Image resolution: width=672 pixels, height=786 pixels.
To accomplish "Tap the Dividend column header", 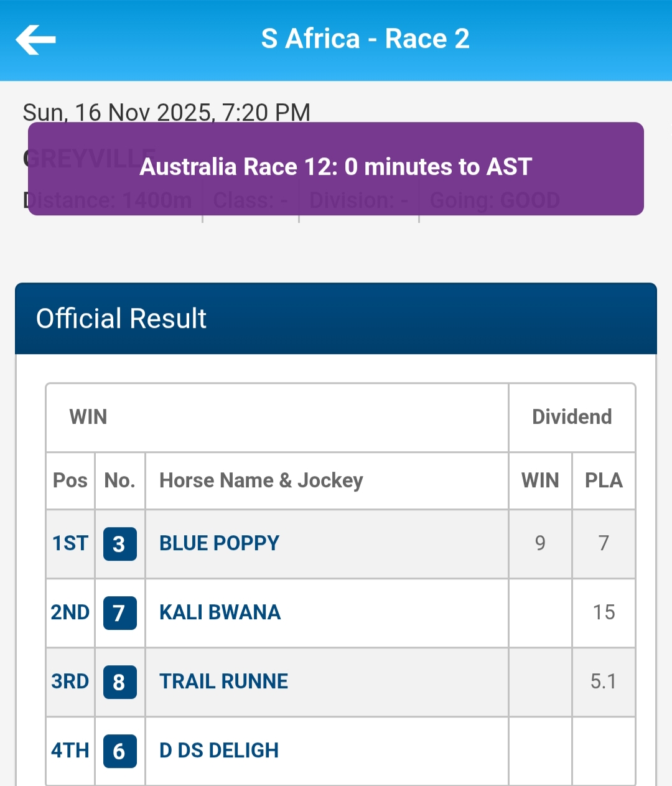I will (572, 417).
